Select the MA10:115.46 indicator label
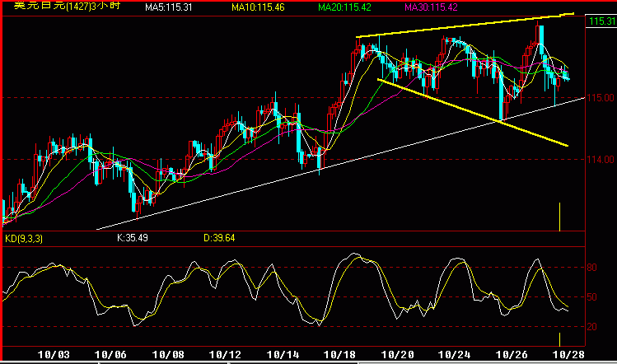This screenshot has height=364, width=617. [258, 7]
